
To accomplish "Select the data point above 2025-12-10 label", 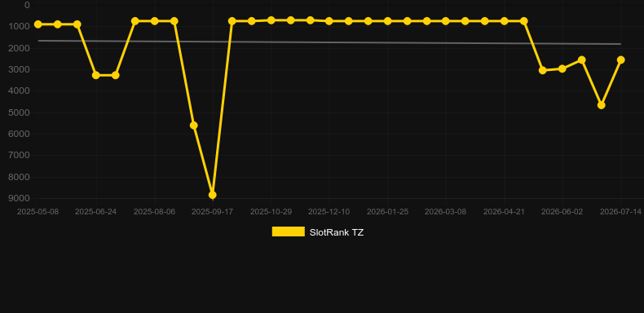I will [329, 21].
